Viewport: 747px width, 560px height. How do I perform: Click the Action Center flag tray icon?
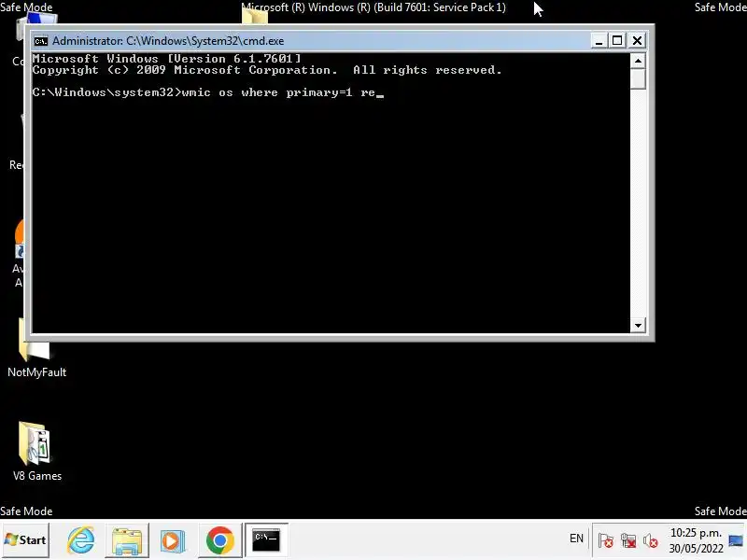click(x=605, y=540)
